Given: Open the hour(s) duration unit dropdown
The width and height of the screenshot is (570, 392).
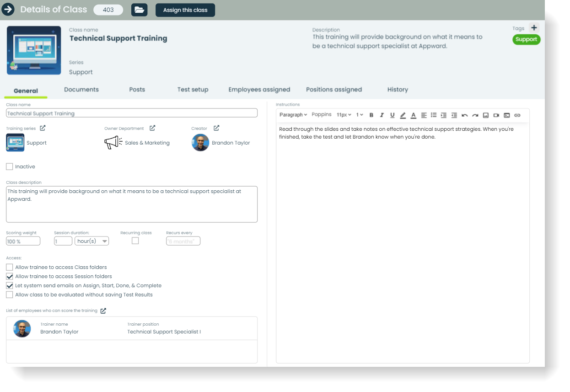Looking at the screenshot, I should pyautogui.click(x=92, y=241).
